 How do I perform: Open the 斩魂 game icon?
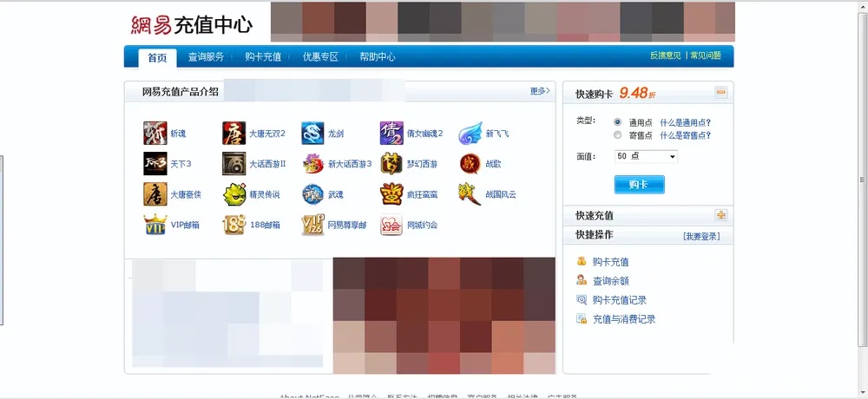155,134
